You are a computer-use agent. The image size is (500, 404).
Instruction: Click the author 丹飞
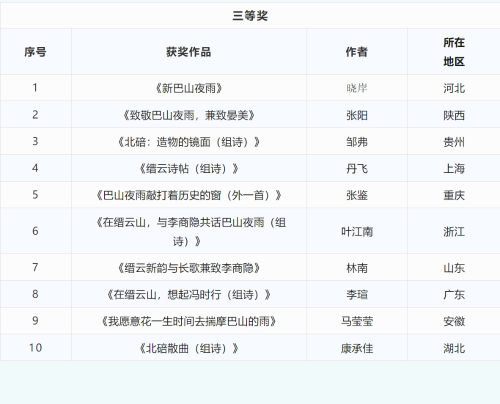coord(357,169)
